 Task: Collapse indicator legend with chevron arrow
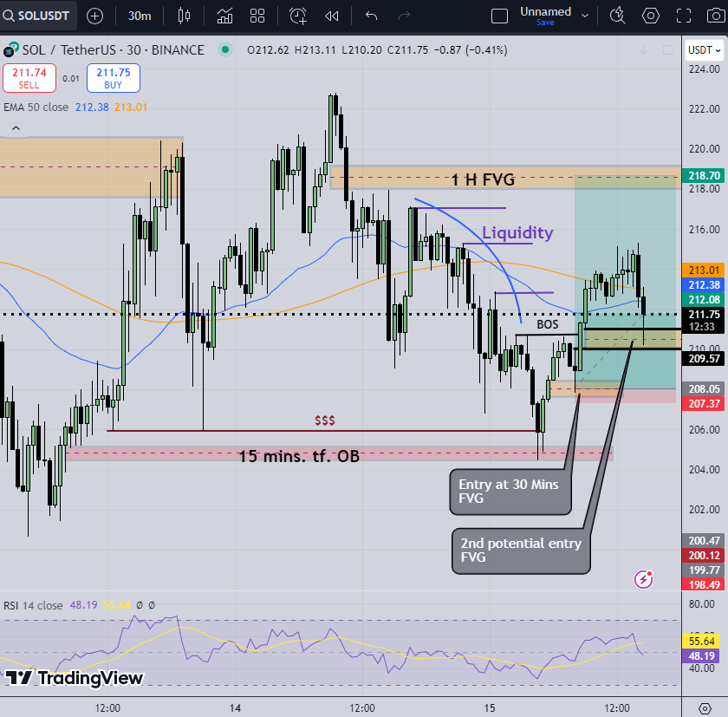(16, 128)
